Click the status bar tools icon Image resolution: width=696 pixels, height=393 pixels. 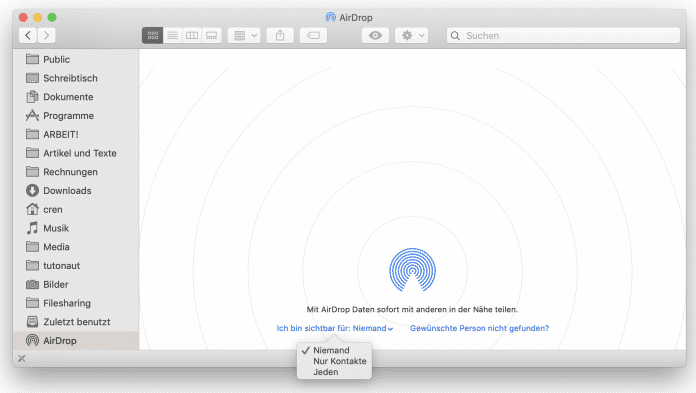point(22,358)
